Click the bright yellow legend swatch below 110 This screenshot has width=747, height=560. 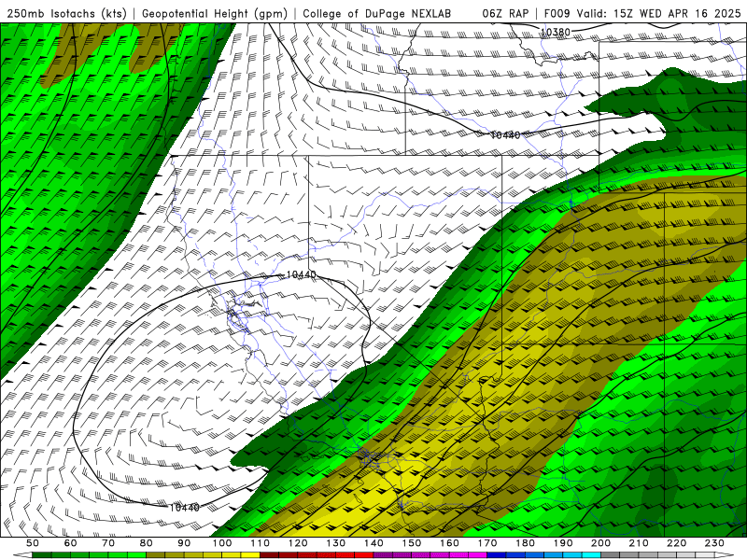250,555
